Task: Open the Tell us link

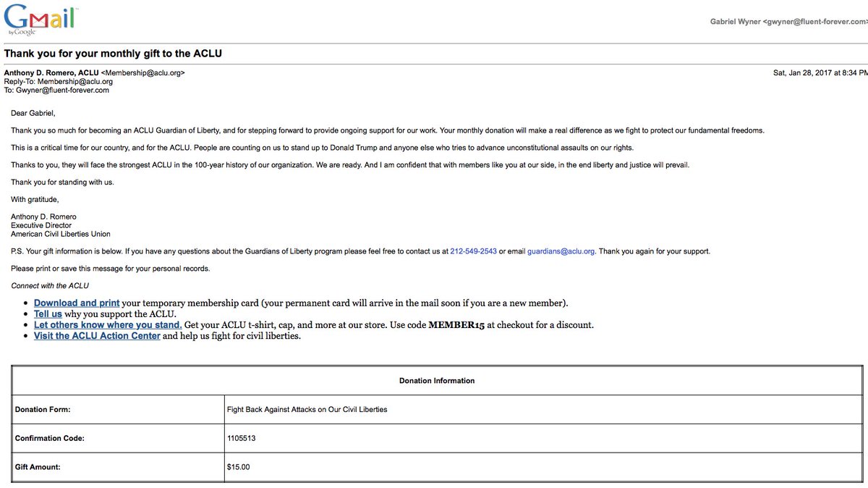Action: (48, 314)
